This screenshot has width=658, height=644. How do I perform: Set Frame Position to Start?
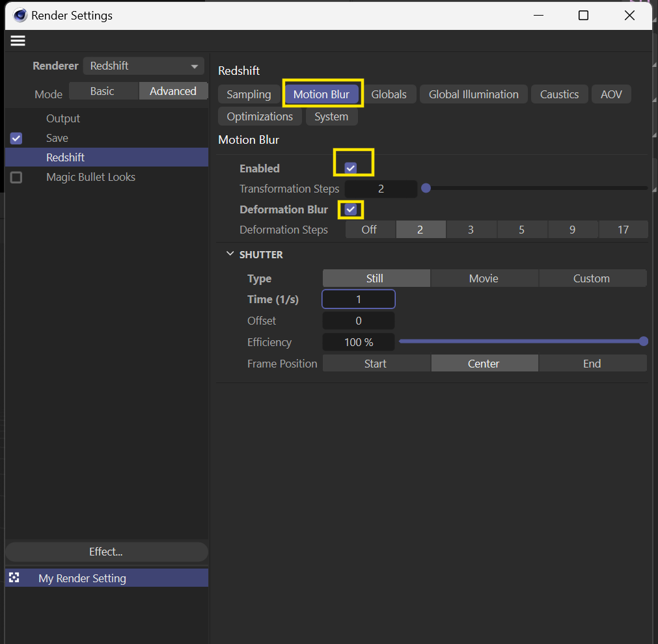tap(376, 364)
